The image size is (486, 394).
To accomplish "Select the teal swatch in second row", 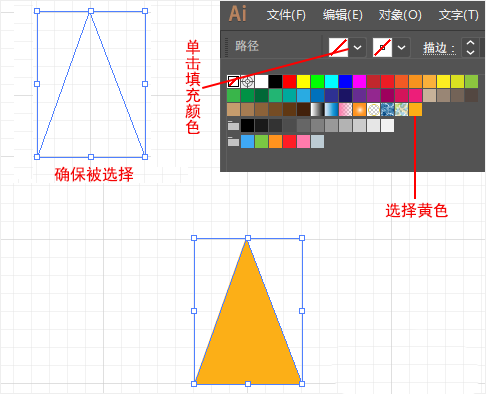I will coord(289,95).
